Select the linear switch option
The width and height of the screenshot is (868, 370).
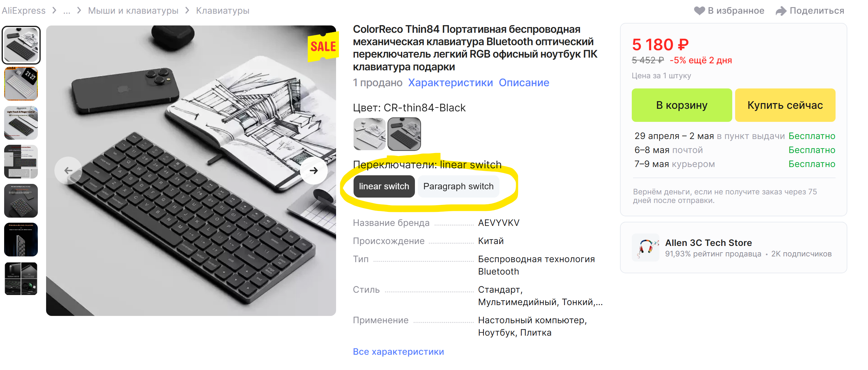pyautogui.click(x=384, y=186)
